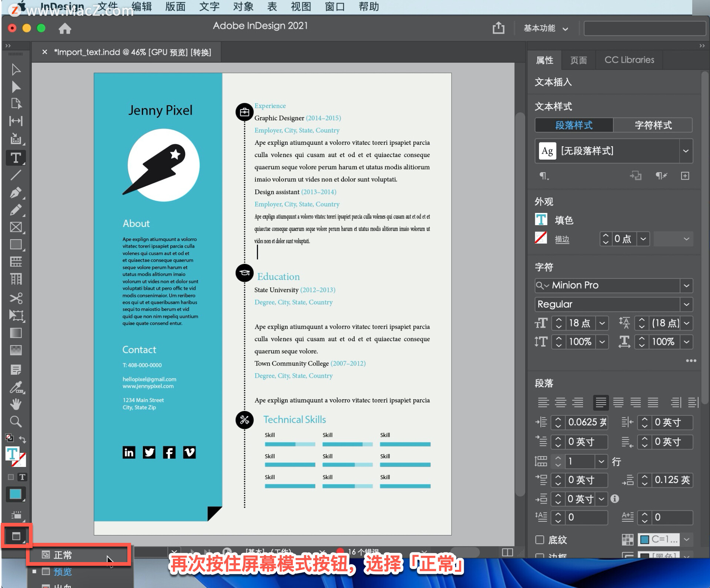Show more character options dots
The image size is (710, 588).
click(691, 360)
